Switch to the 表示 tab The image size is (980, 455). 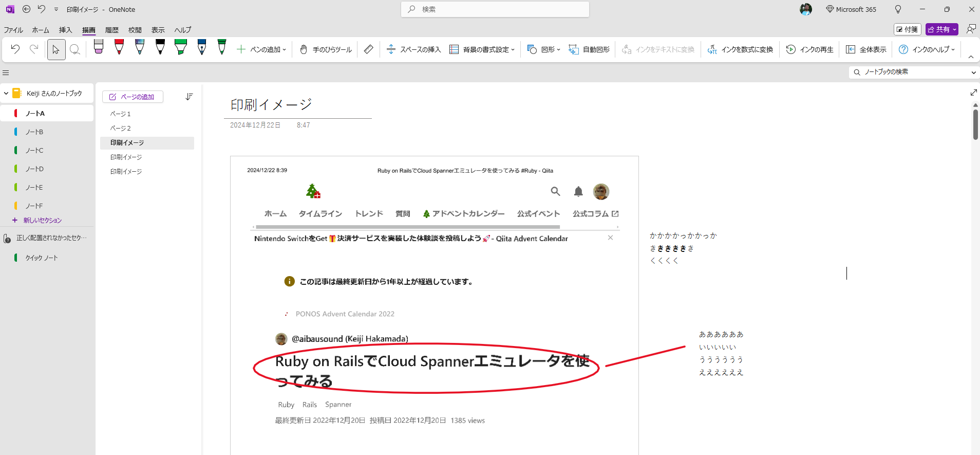[158, 30]
